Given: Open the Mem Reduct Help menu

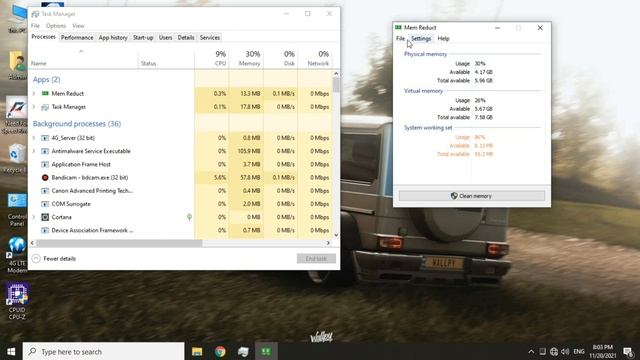Looking at the screenshot, I should coord(443,38).
